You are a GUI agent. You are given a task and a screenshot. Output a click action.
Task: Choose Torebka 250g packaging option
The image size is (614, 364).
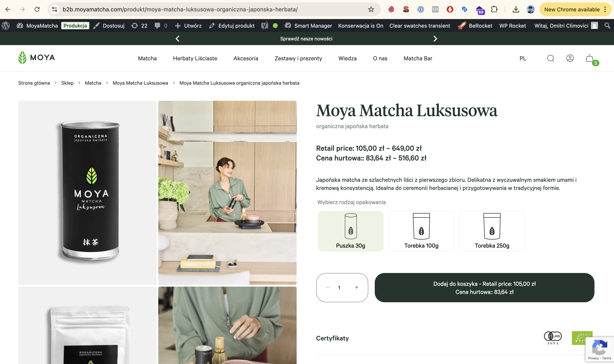492,231
